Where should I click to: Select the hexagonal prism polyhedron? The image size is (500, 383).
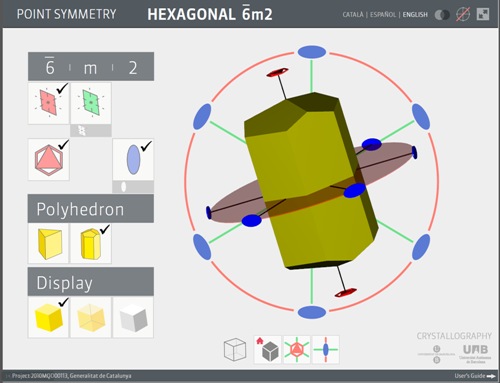tap(91, 243)
